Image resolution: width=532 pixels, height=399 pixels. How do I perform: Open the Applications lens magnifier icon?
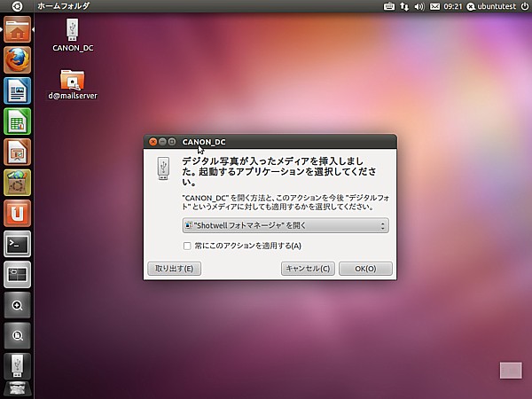click(18, 305)
